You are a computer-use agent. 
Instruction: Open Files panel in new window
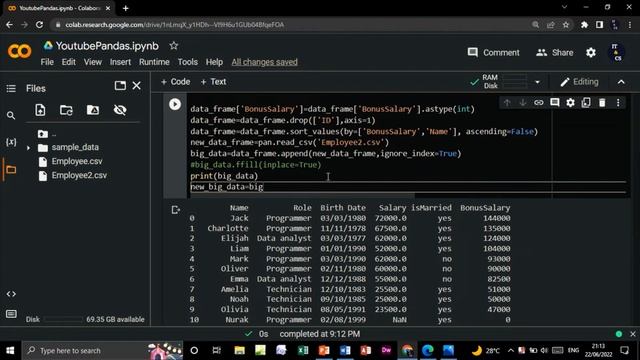tap(120, 86)
